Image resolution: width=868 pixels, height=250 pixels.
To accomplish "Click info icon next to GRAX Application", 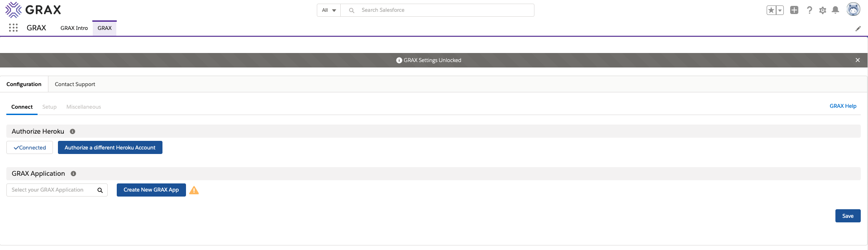I will [x=73, y=173].
